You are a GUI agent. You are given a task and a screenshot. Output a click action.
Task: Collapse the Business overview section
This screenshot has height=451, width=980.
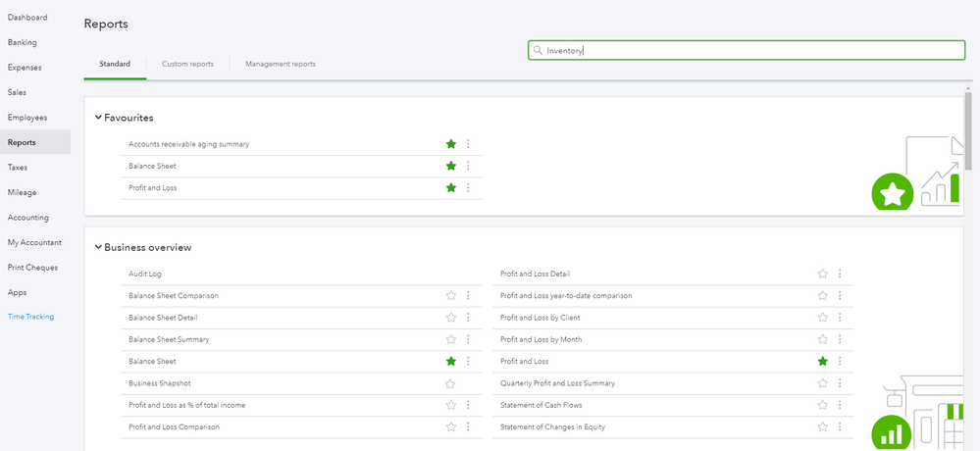pyautogui.click(x=98, y=247)
